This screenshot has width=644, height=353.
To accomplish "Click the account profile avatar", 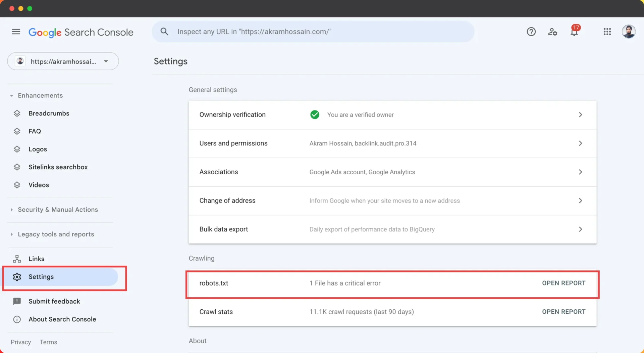I will [x=629, y=32].
